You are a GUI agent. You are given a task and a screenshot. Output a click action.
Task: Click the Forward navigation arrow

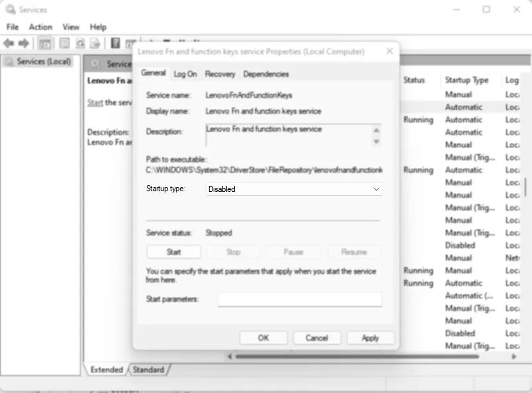pyautogui.click(x=24, y=43)
